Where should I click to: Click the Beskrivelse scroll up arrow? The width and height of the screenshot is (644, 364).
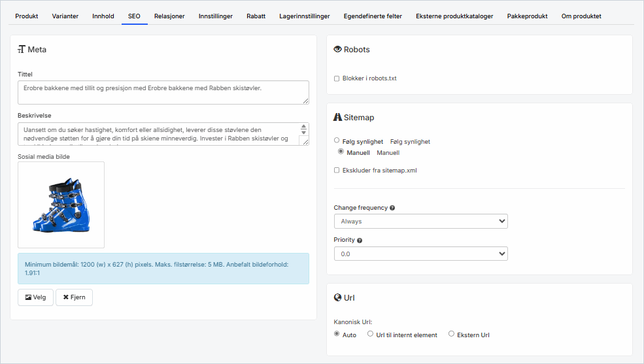point(303,127)
